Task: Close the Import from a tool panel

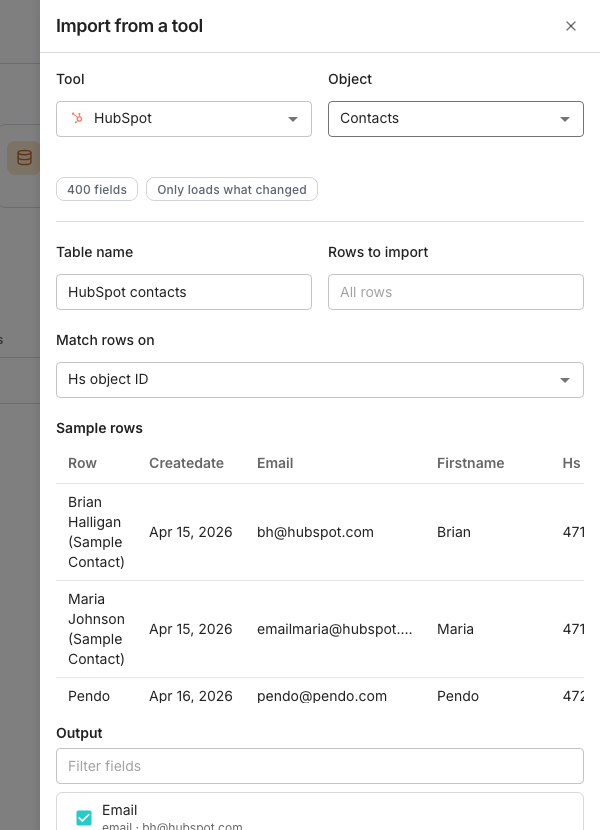Action: coord(570,26)
